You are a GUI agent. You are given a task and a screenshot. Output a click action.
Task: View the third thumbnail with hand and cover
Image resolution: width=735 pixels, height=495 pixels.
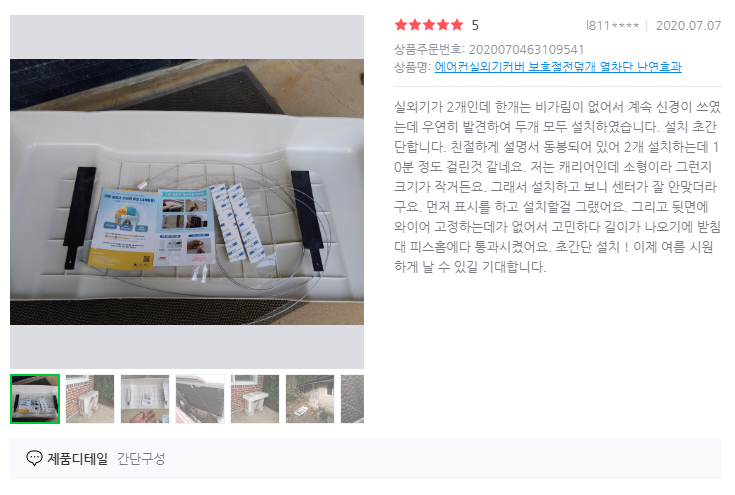pyautogui.click(x=145, y=399)
